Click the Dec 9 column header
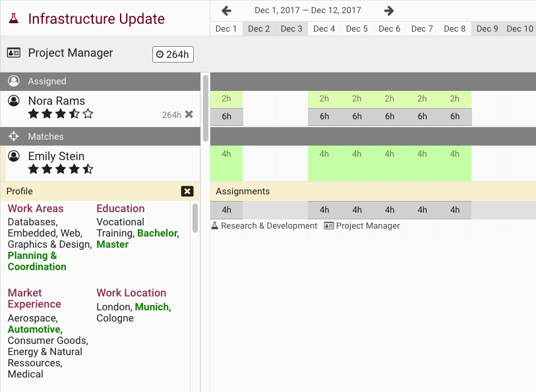Viewport: 536px width, 392px height. click(x=487, y=29)
